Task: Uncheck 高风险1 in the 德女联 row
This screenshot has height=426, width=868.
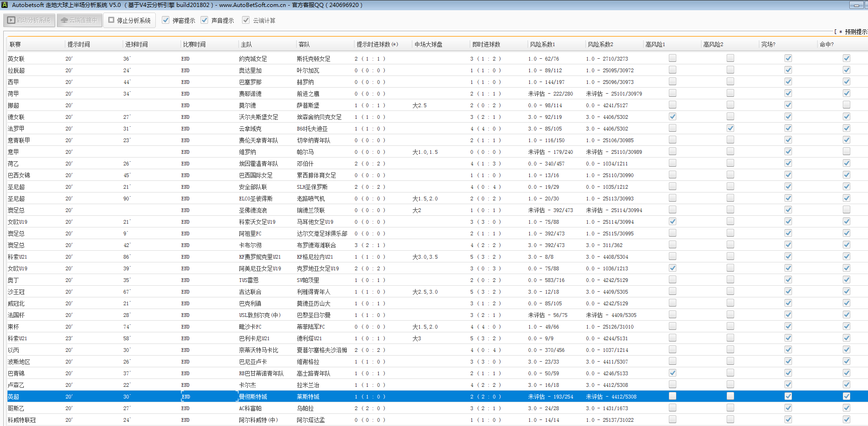Action: click(x=672, y=117)
